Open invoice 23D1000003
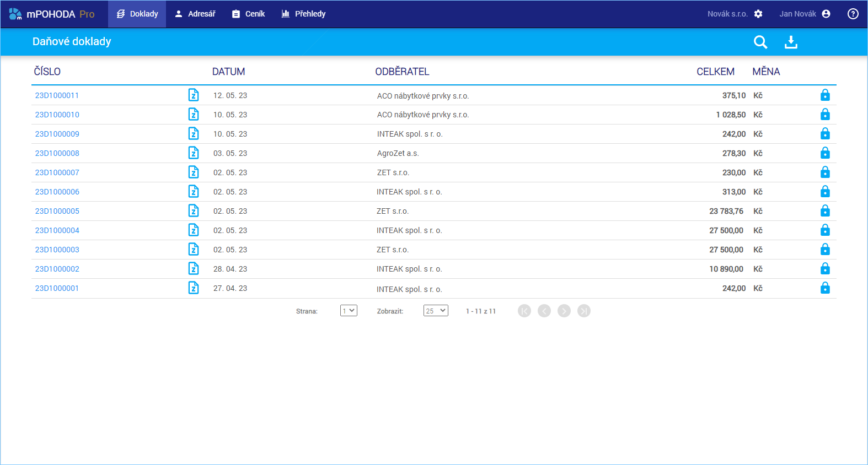868x465 pixels. 57,250
